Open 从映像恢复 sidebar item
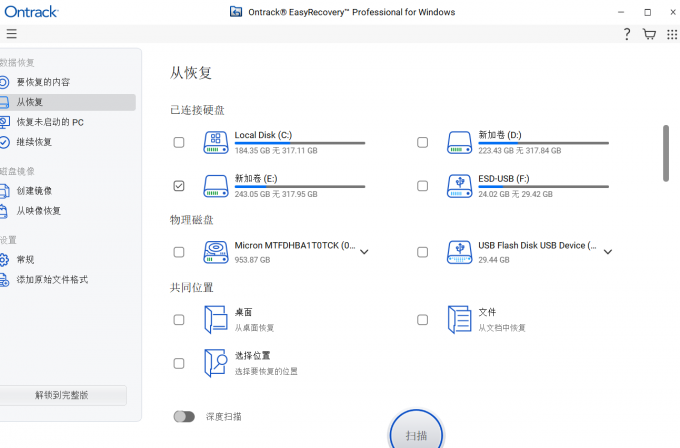Image resolution: width=680 pixels, height=448 pixels. [68, 211]
